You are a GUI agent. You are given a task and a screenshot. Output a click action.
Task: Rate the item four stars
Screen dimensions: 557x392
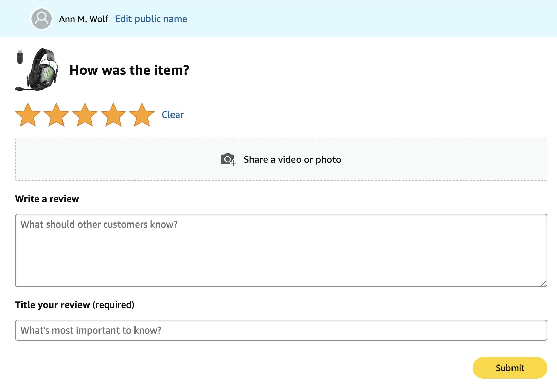tap(113, 115)
